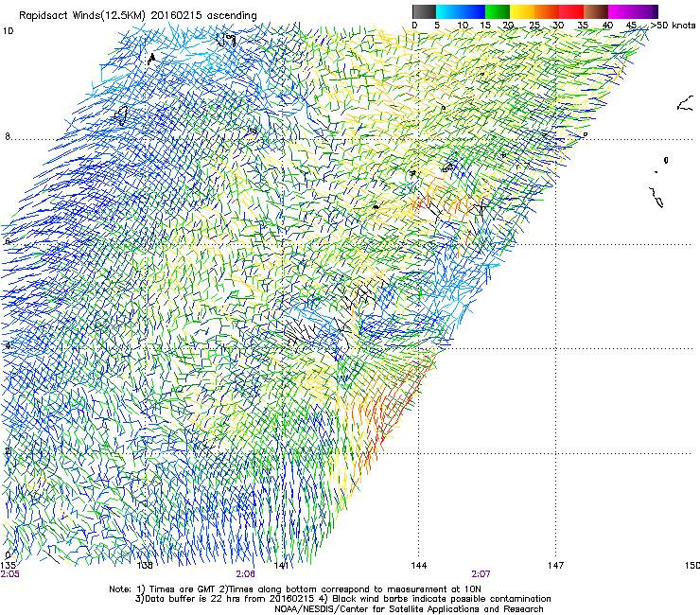Image resolution: width=700 pixels, height=615 pixels.
Task: Click the yellow 20-25 knots color swatch
Action: (x=522, y=11)
